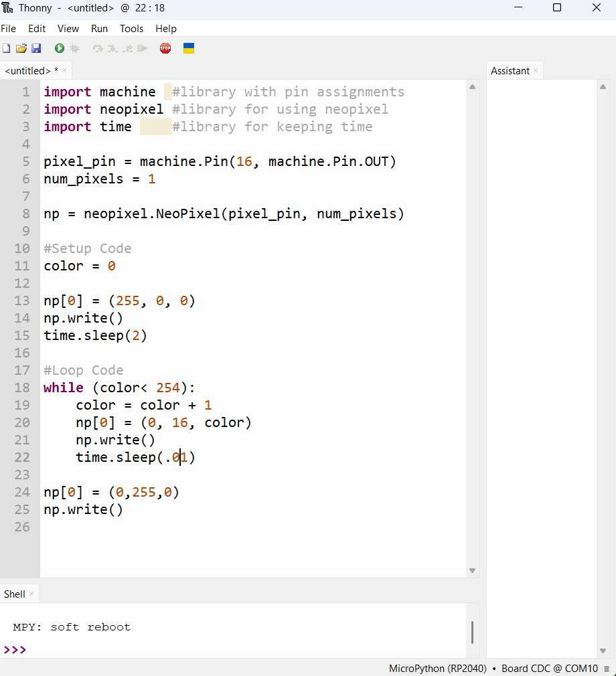The width and height of the screenshot is (616, 676).
Task: Click line number 18 in gutter
Action: [22, 388]
